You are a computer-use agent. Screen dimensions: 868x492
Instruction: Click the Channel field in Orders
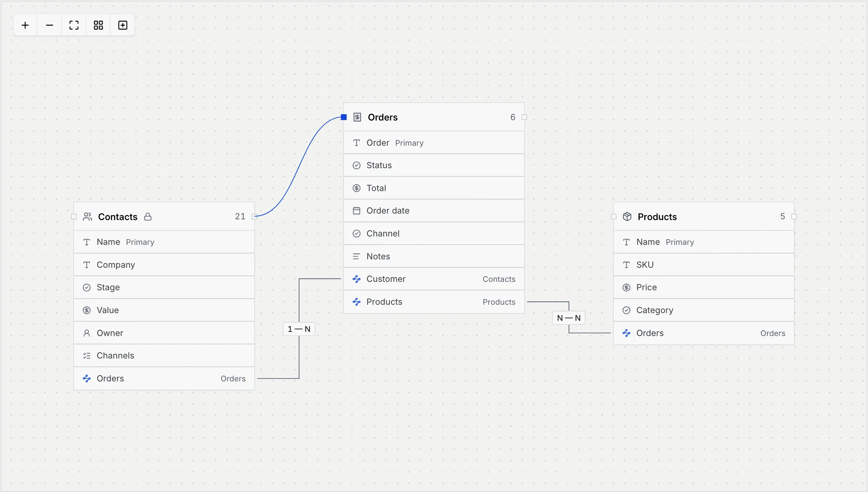(x=434, y=233)
